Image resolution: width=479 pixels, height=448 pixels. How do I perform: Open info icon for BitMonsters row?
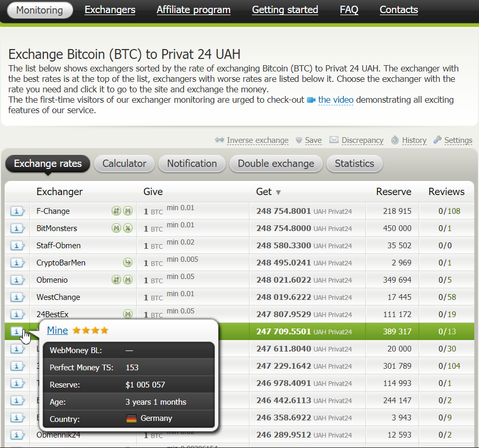(x=17, y=228)
